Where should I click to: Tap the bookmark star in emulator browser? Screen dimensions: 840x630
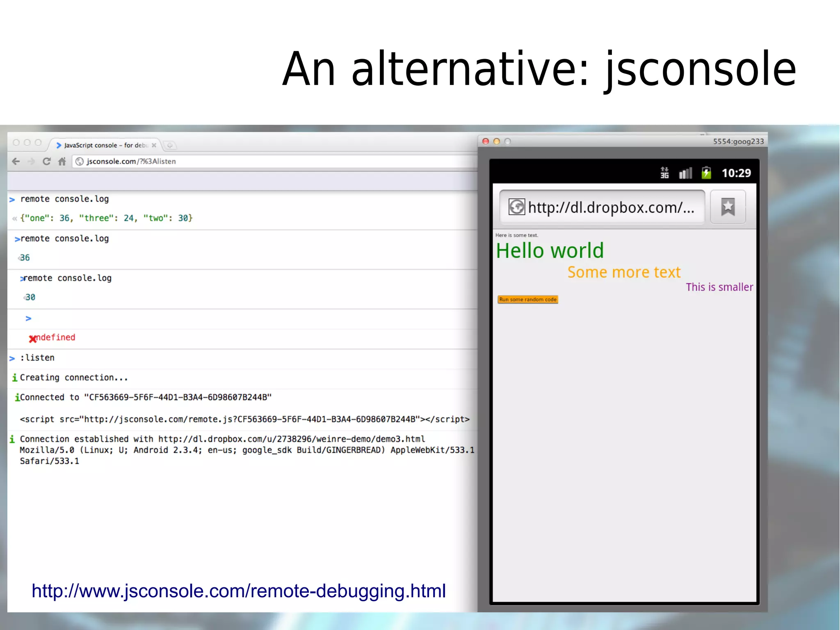(x=728, y=207)
